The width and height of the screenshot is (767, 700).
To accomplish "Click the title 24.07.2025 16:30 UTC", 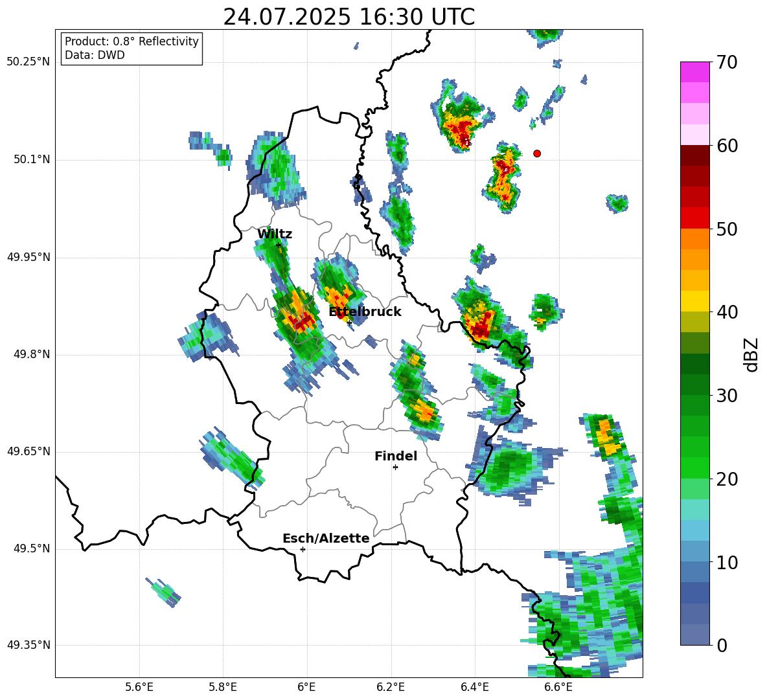I will (349, 17).
